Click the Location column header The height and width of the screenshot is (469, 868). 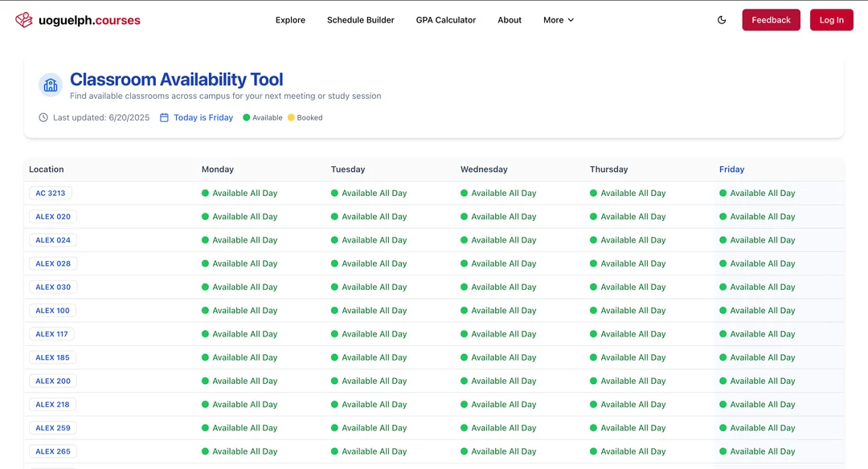tap(47, 169)
